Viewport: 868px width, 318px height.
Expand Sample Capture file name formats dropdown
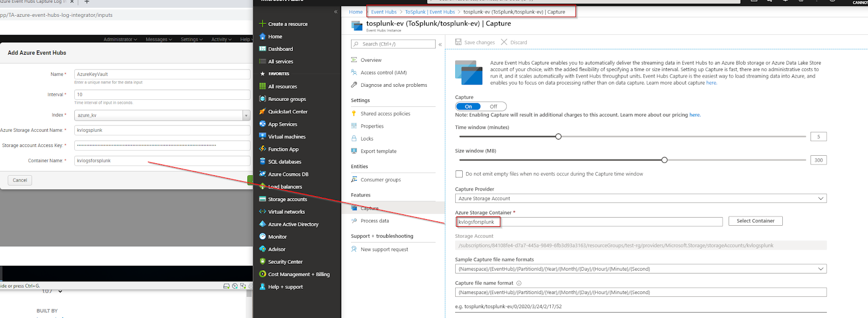pyautogui.click(x=641, y=269)
